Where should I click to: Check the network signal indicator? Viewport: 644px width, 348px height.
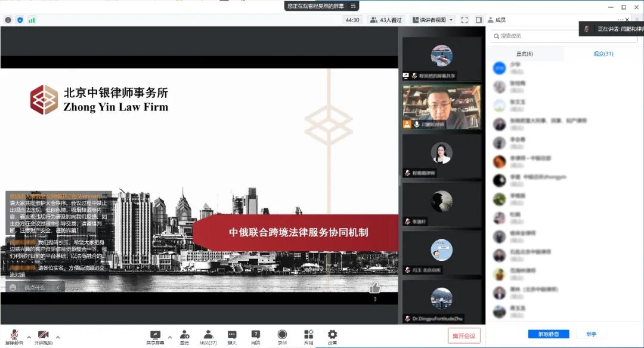coord(32,20)
